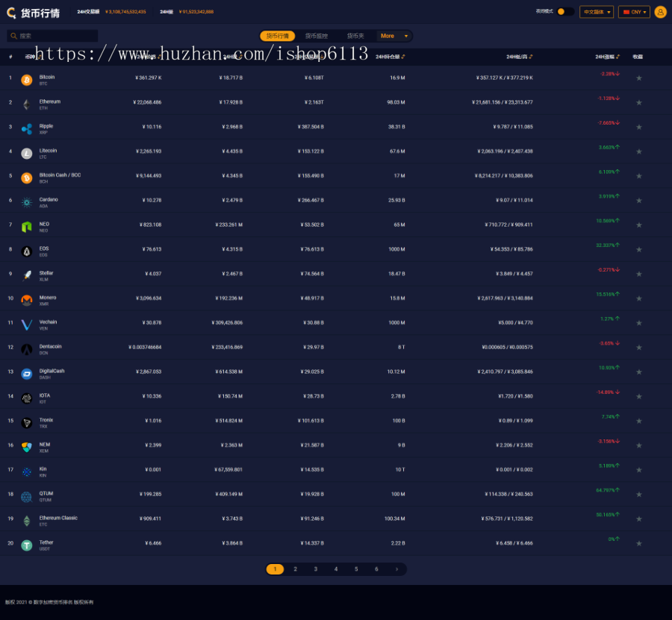Switch to the 货币夹 tab
This screenshot has width=672, height=620.
point(355,36)
